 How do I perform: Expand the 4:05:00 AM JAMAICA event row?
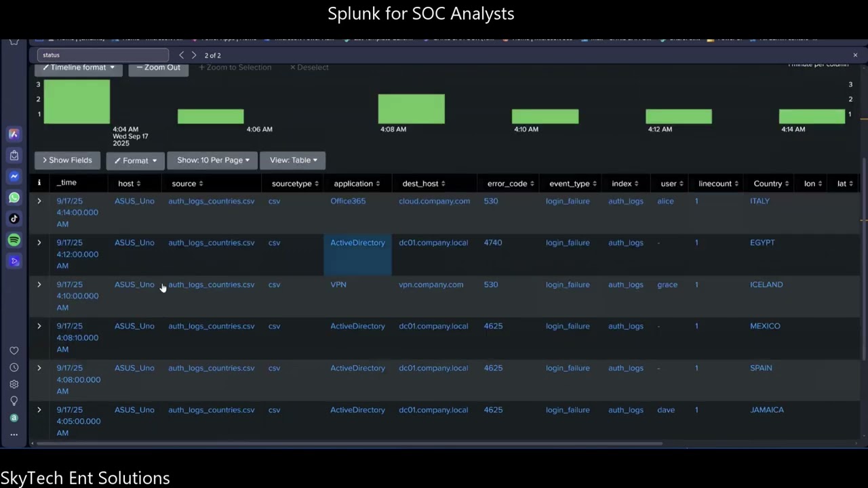click(x=39, y=410)
